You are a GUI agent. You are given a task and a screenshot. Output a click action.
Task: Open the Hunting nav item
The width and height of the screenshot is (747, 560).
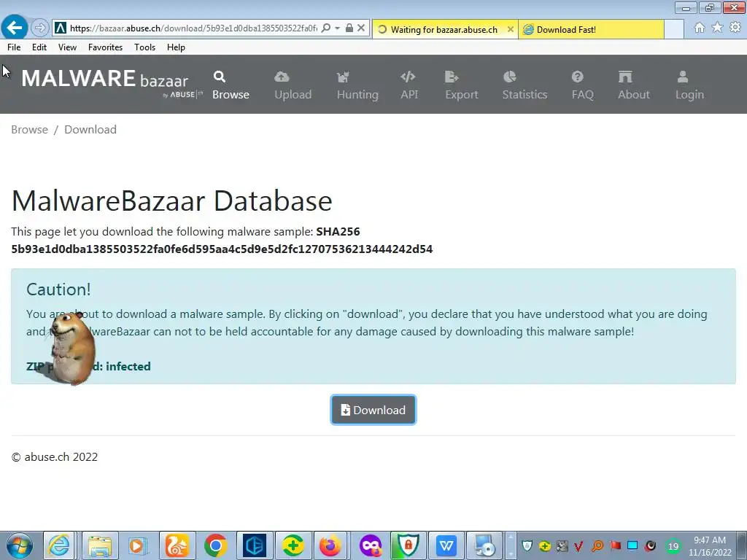point(357,85)
